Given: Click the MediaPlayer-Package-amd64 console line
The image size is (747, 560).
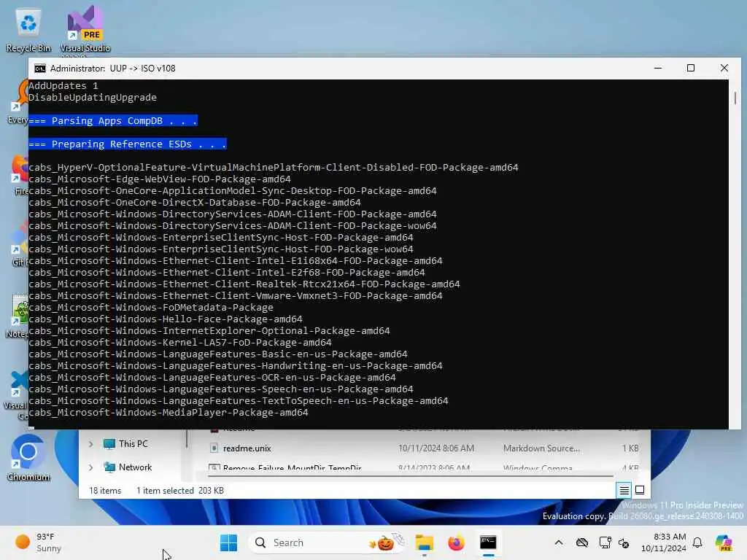Looking at the screenshot, I should click(x=169, y=413).
